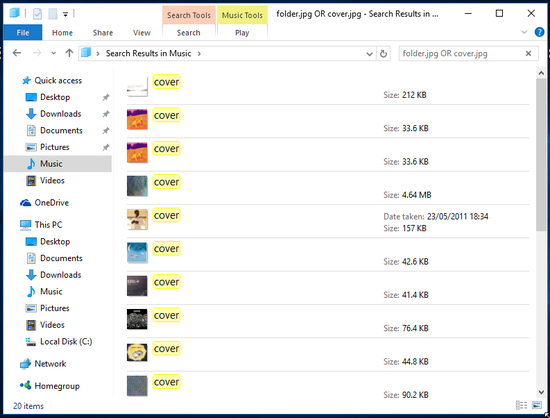Select the cover thumbnail sized 76.4 KB
Screen dimensions: 550x418
click(x=137, y=319)
